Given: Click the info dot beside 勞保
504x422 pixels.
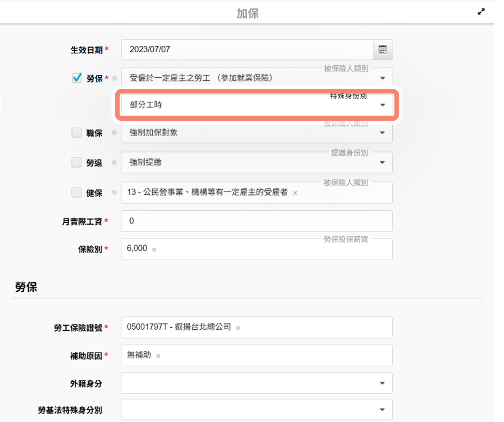Looking at the screenshot, I should point(114,78).
